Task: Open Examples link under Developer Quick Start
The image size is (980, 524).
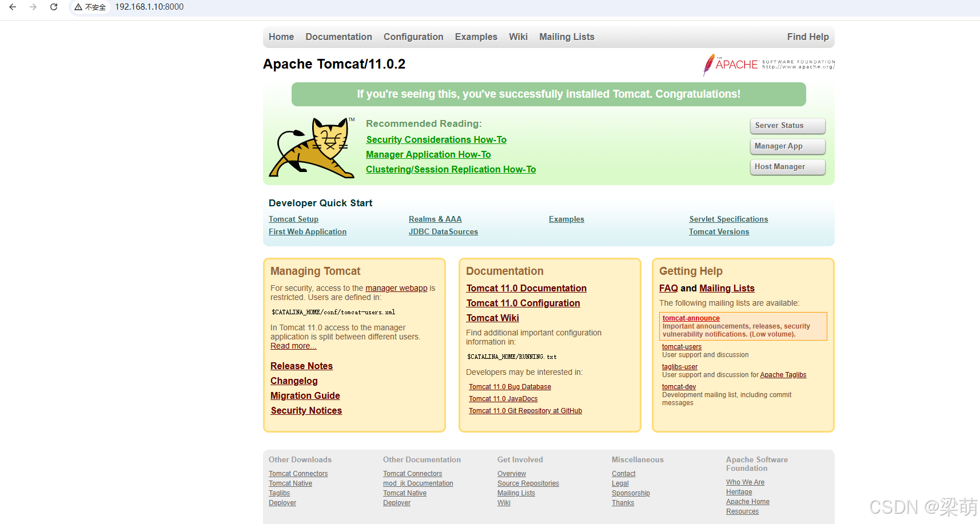Action: pyautogui.click(x=567, y=219)
